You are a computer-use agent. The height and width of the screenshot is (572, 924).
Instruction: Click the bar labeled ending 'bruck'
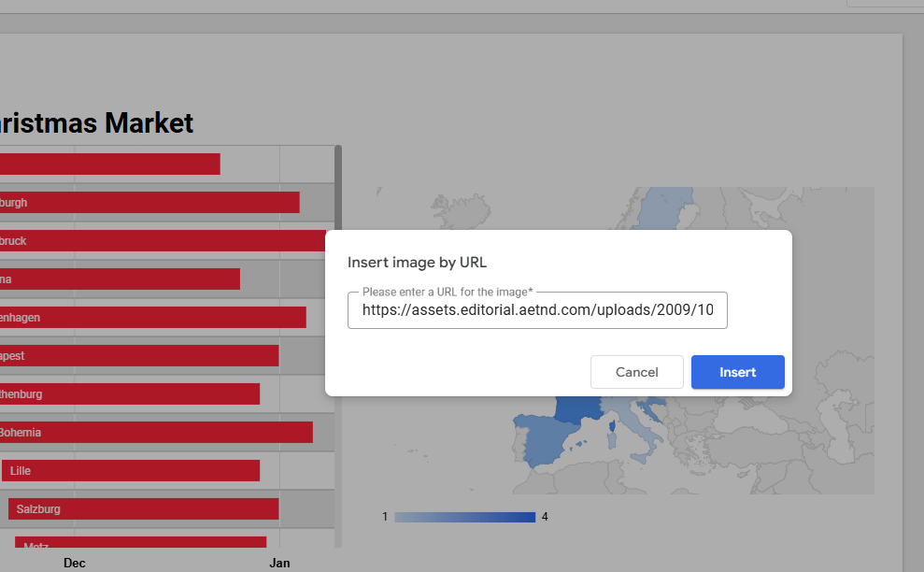pos(163,241)
